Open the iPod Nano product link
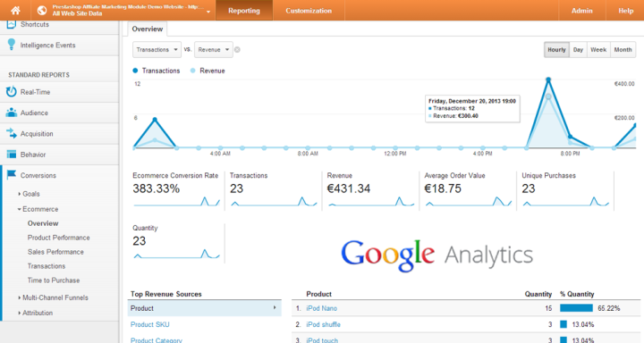Viewport: 644px width, 343px height. click(x=322, y=308)
